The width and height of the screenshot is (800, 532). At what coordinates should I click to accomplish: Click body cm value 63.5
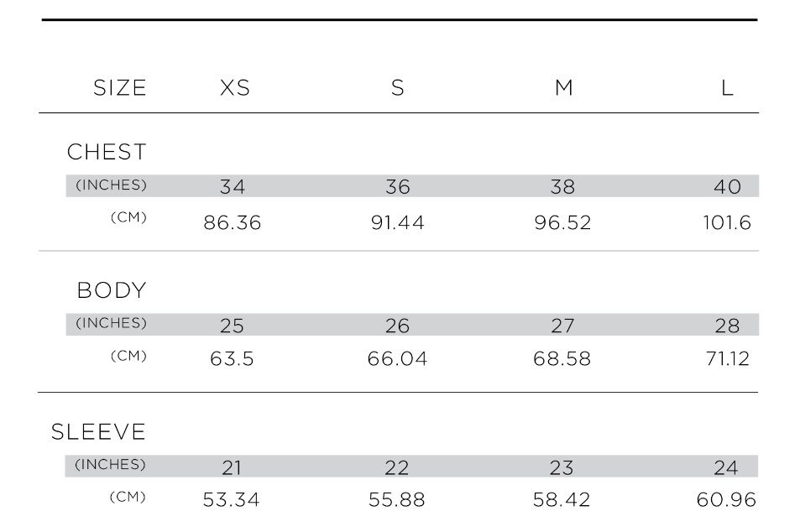(x=233, y=359)
